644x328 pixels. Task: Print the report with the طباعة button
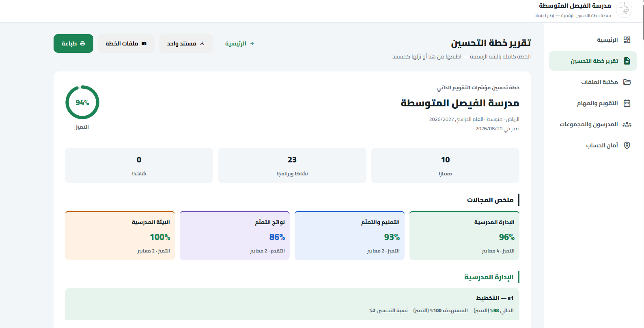point(73,43)
